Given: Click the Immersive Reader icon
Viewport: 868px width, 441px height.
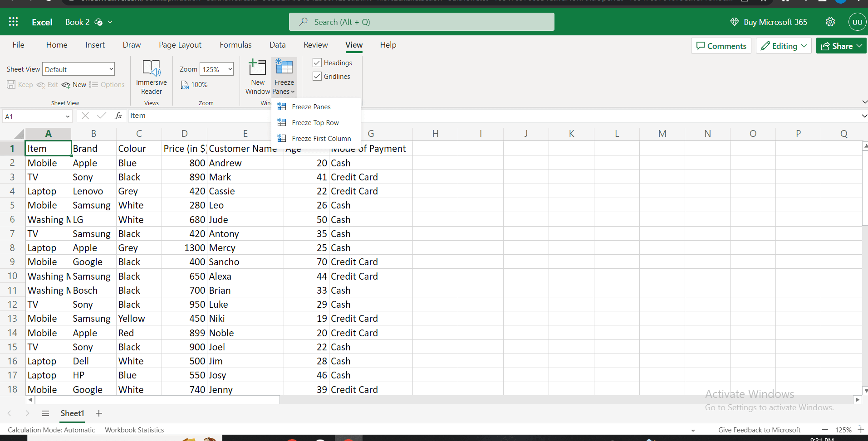Looking at the screenshot, I should pyautogui.click(x=151, y=68).
